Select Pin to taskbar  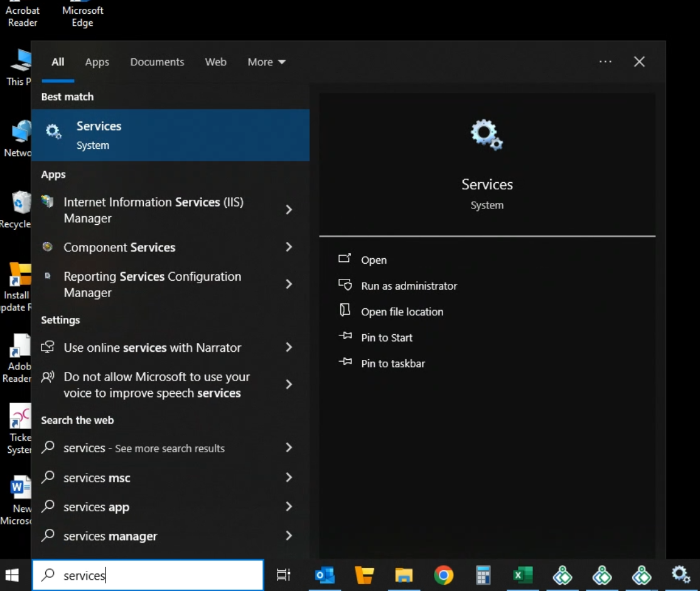(393, 364)
